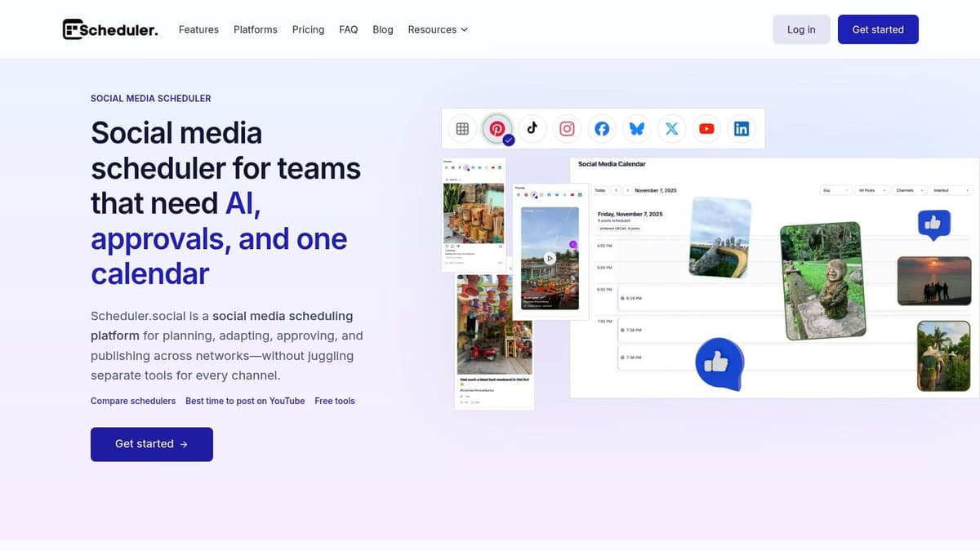Click the Social Media Calendar title
The width and height of the screenshot is (980, 551).
[612, 164]
